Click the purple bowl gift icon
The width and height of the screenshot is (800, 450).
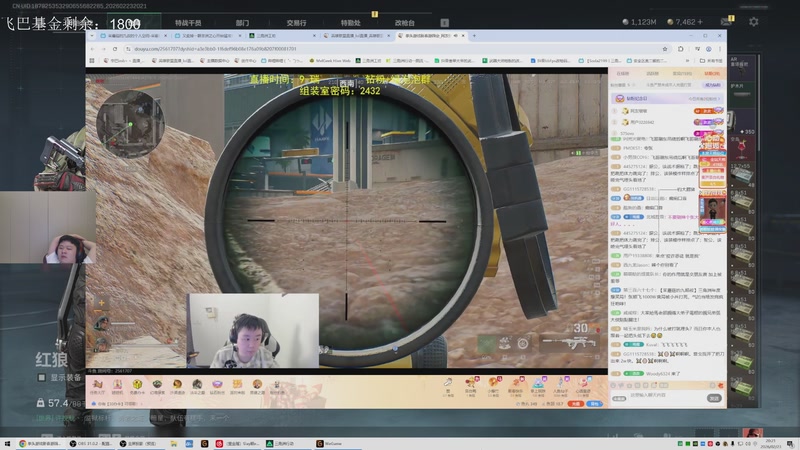[217, 386]
